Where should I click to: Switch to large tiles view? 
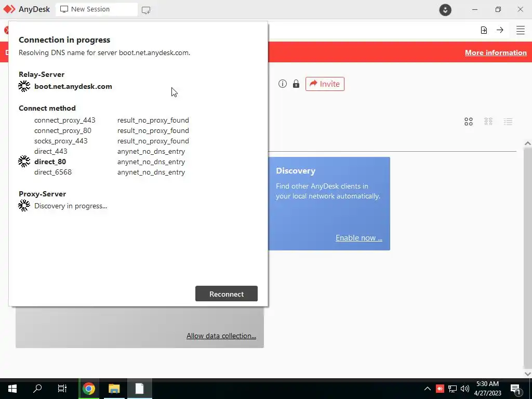(x=468, y=122)
